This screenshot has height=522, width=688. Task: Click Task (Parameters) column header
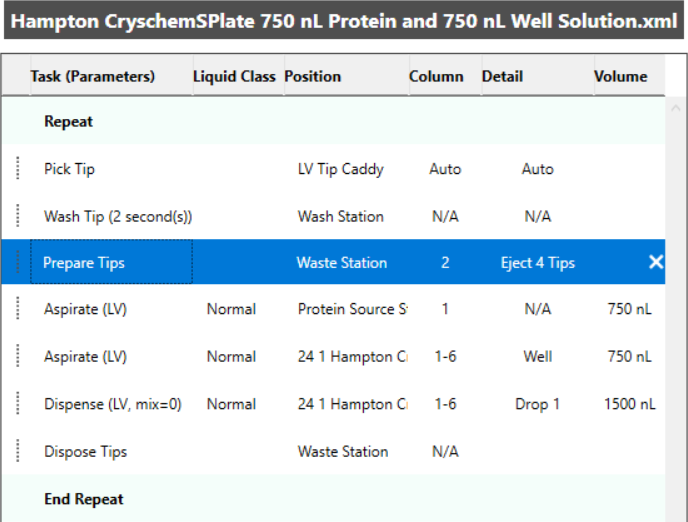tap(93, 76)
